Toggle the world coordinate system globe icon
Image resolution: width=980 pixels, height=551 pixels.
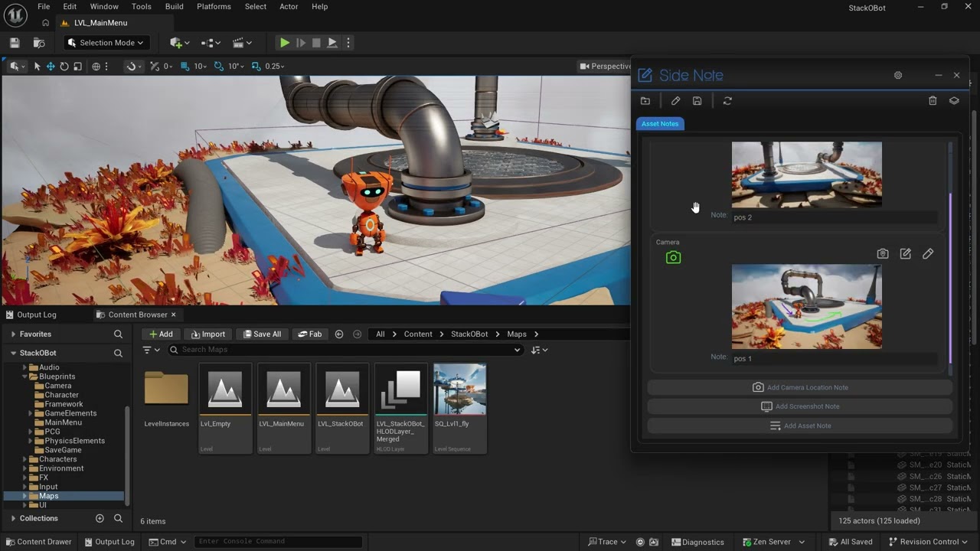pyautogui.click(x=96, y=67)
